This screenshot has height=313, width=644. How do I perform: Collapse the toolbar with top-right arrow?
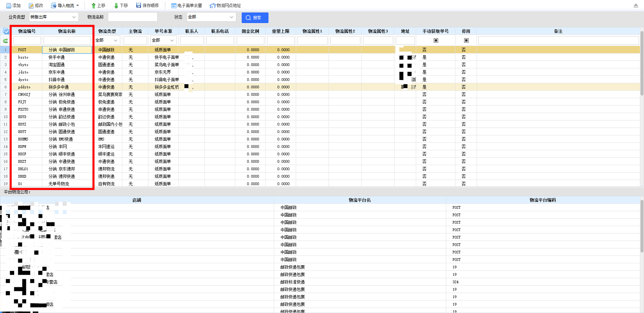[636, 5]
